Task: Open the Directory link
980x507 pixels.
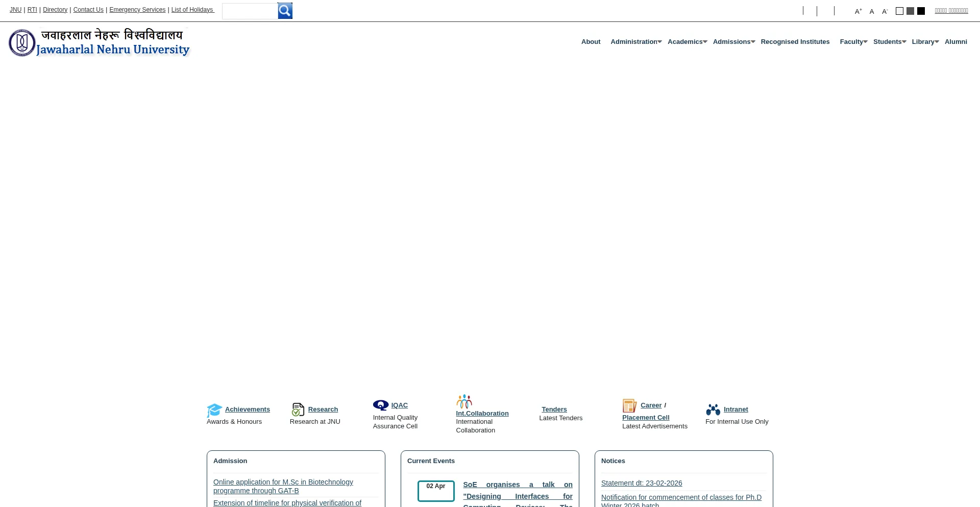Action: [55, 10]
